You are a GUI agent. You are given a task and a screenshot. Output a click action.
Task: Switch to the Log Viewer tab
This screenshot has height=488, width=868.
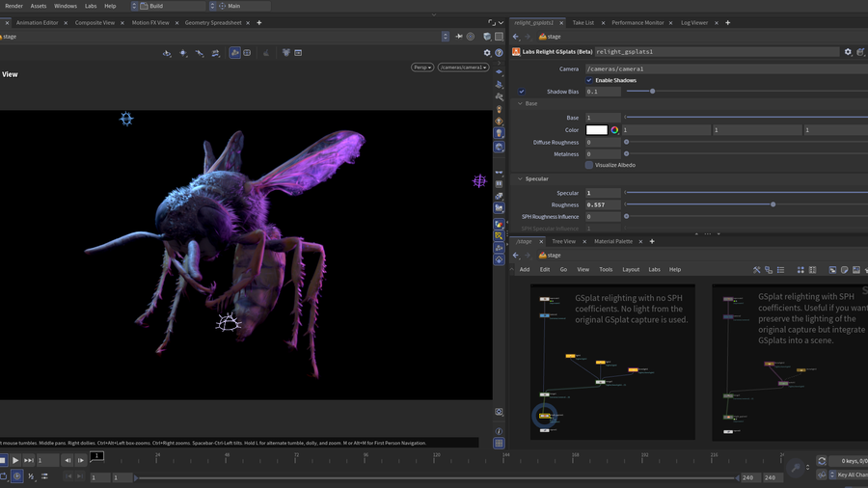694,23
